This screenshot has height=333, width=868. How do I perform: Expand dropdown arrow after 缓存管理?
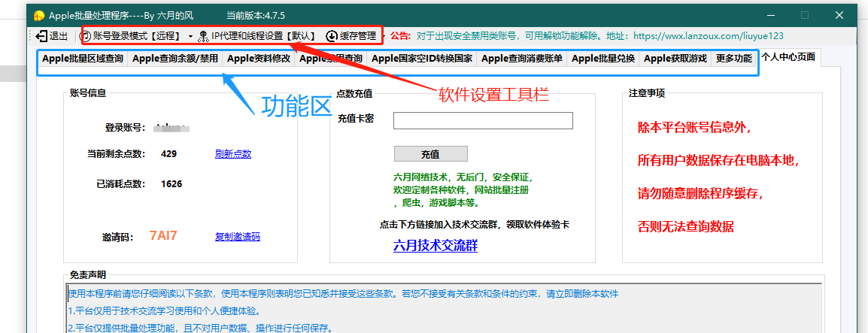pos(384,37)
